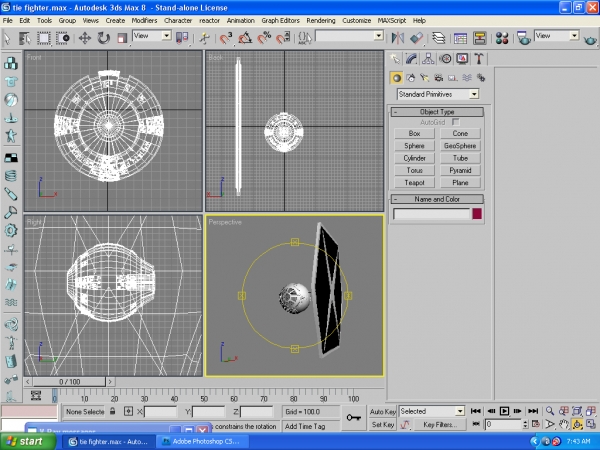Switch to the Utilities panel hammer tab

point(479,59)
